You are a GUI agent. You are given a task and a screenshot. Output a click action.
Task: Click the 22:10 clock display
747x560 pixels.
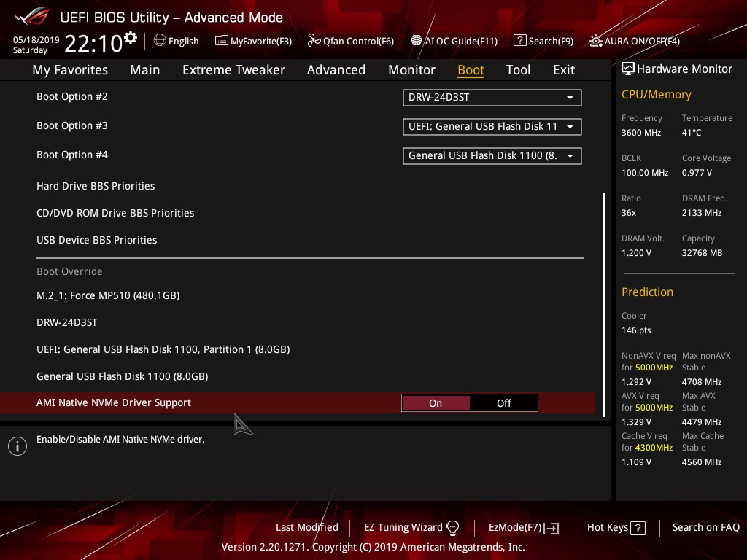click(93, 43)
